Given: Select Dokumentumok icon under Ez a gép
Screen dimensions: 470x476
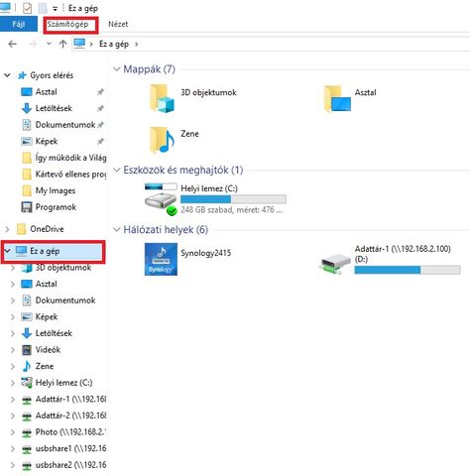Looking at the screenshot, I should pos(27,300).
